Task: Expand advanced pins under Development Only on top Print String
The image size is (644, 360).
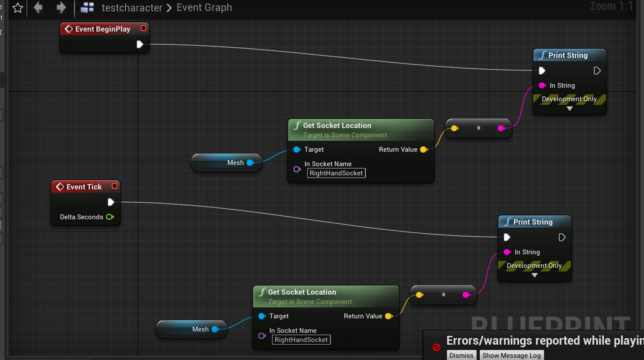Action: (x=570, y=108)
